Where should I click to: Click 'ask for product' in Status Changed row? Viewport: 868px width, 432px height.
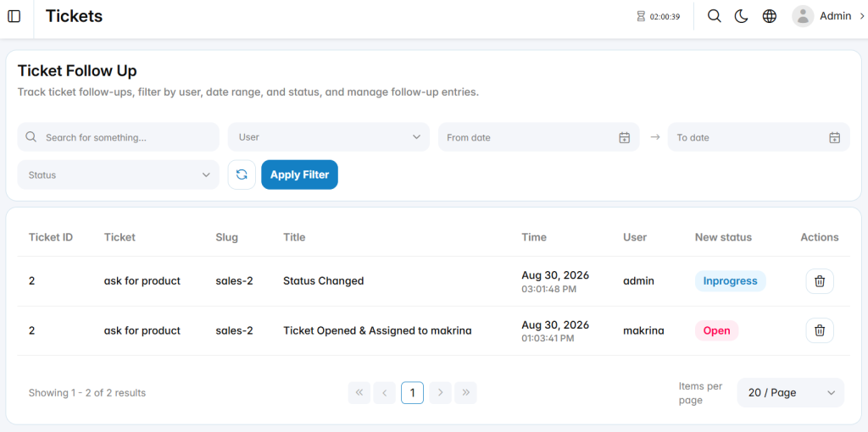pos(142,281)
